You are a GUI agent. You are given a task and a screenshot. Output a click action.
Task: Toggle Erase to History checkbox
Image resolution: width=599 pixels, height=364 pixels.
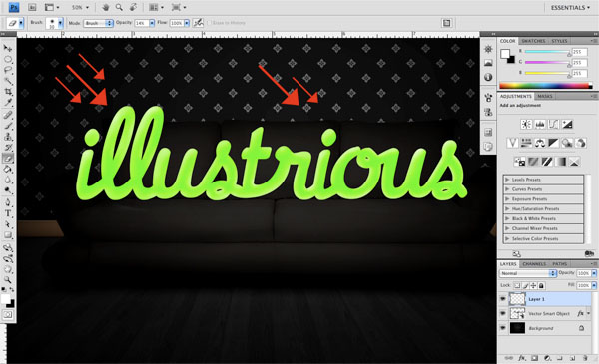tap(209, 23)
